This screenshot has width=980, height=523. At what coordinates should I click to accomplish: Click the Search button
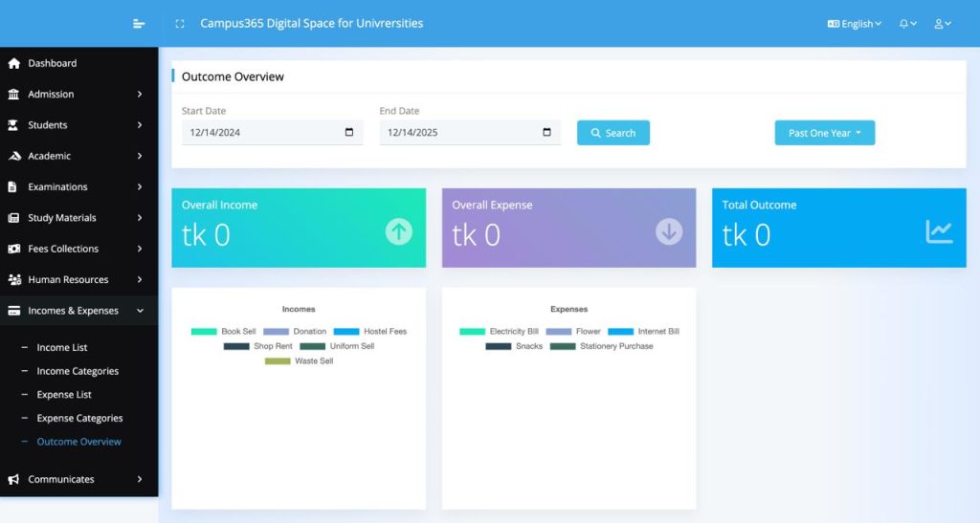[x=612, y=133]
